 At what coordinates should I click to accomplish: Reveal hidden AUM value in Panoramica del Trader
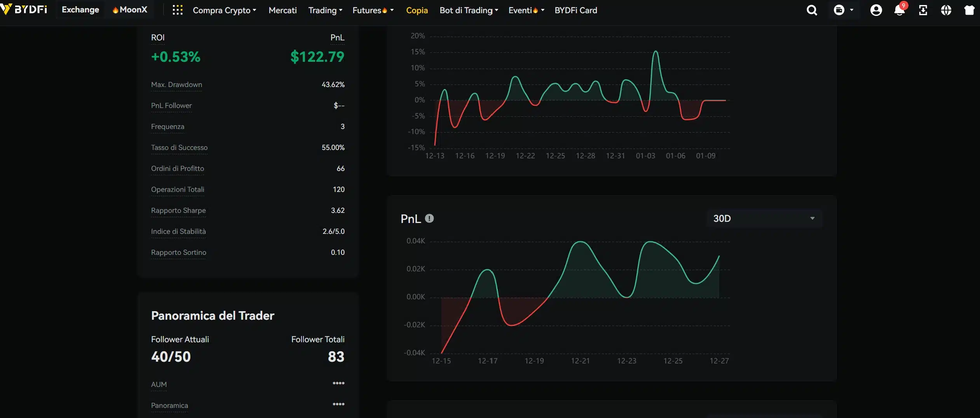(338, 384)
